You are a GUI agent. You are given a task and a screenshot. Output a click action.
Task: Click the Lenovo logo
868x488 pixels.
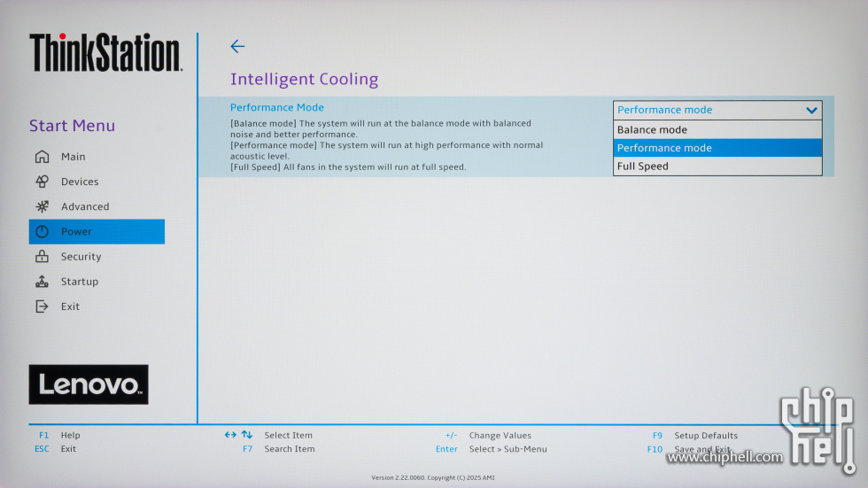tap(89, 384)
